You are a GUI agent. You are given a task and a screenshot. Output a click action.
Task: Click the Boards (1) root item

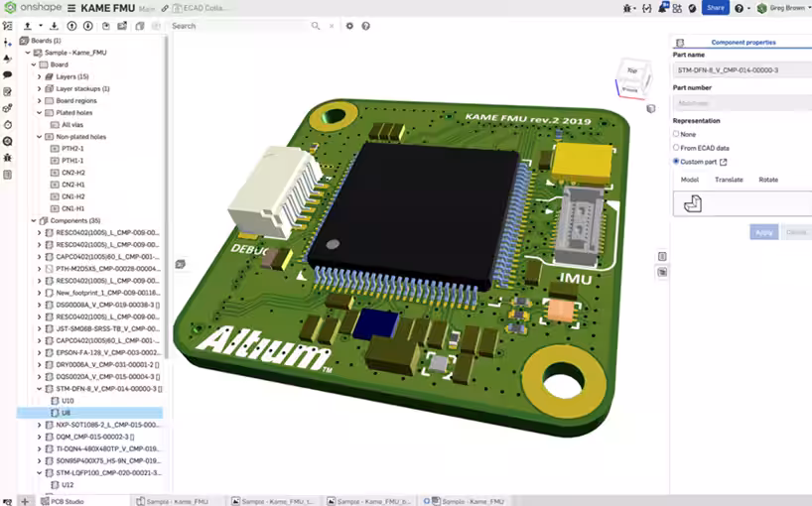click(41, 41)
